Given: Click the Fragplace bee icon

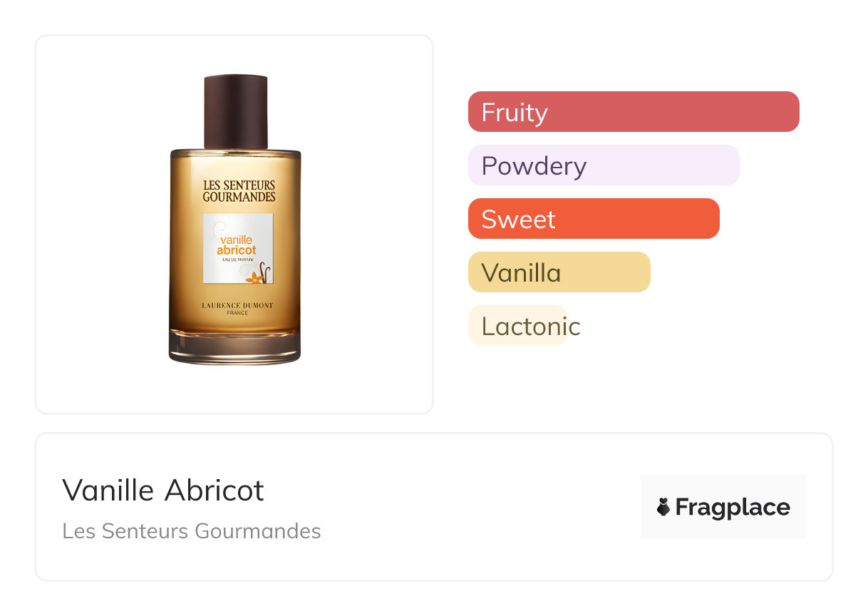Looking at the screenshot, I should [x=663, y=508].
